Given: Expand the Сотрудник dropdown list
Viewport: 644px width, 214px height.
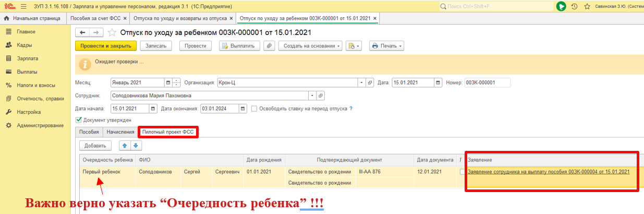Looking at the screenshot, I should (312, 96).
